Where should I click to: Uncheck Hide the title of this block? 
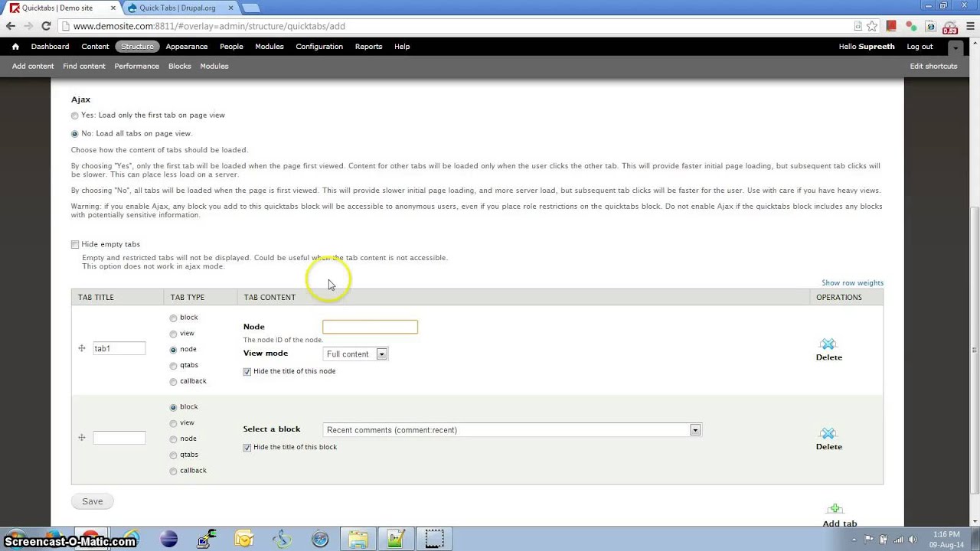pyautogui.click(x=247, y=448)
